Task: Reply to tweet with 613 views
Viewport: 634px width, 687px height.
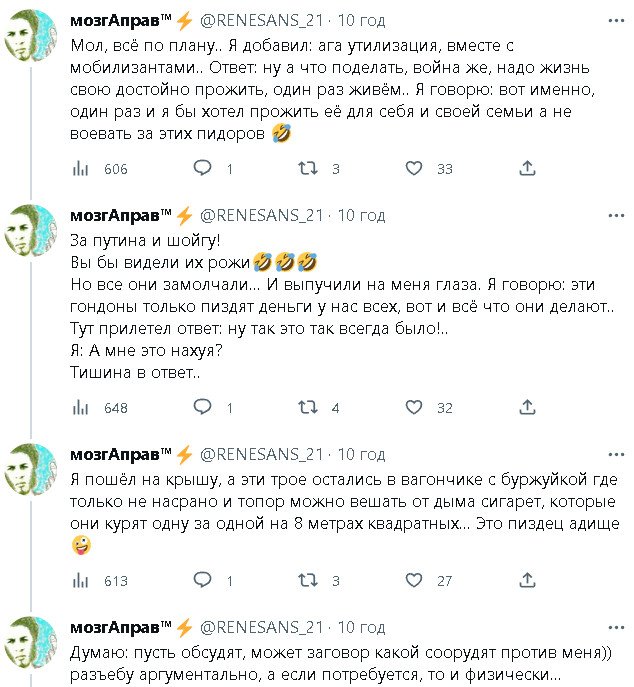Action: 202,580
